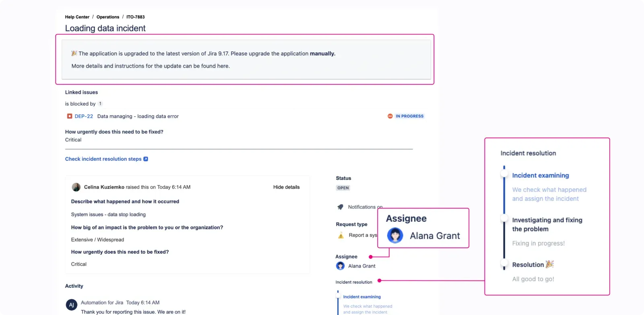644x315 pixels.
Task: Select the Loading data incident title
Action: [x=105, y=28]
